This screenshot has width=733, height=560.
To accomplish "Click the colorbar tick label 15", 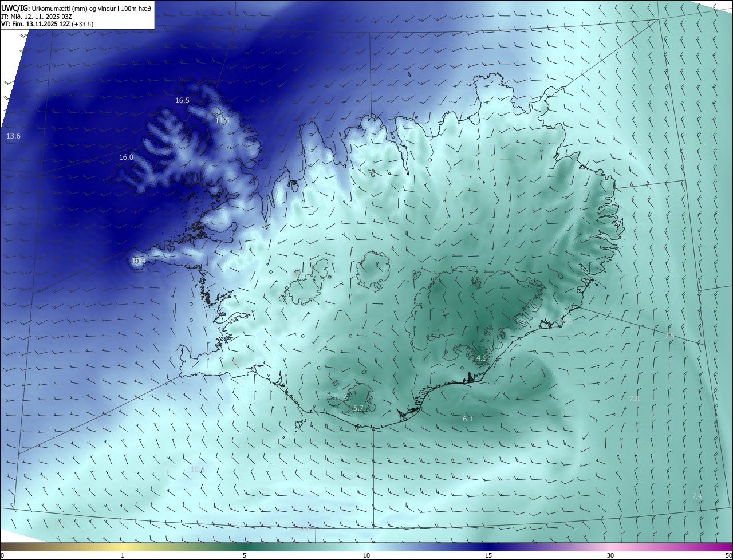I will click(488, 555).
